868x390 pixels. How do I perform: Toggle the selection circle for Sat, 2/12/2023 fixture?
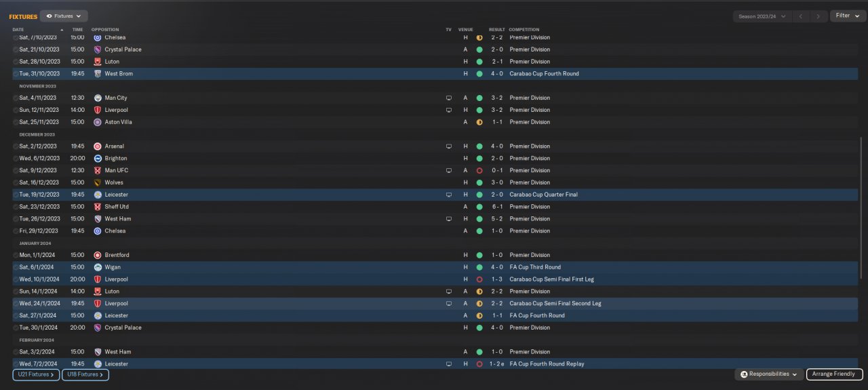16,147
